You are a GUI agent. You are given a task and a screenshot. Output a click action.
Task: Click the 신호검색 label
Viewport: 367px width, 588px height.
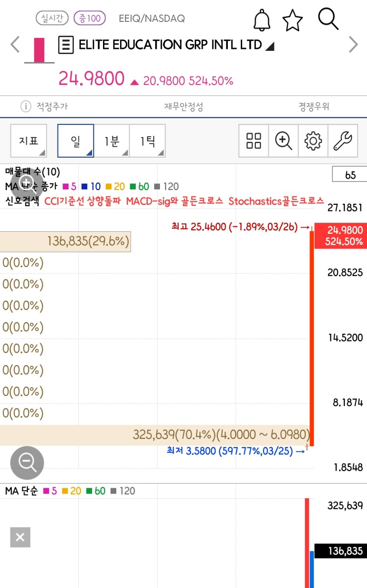tap(22, 201)
